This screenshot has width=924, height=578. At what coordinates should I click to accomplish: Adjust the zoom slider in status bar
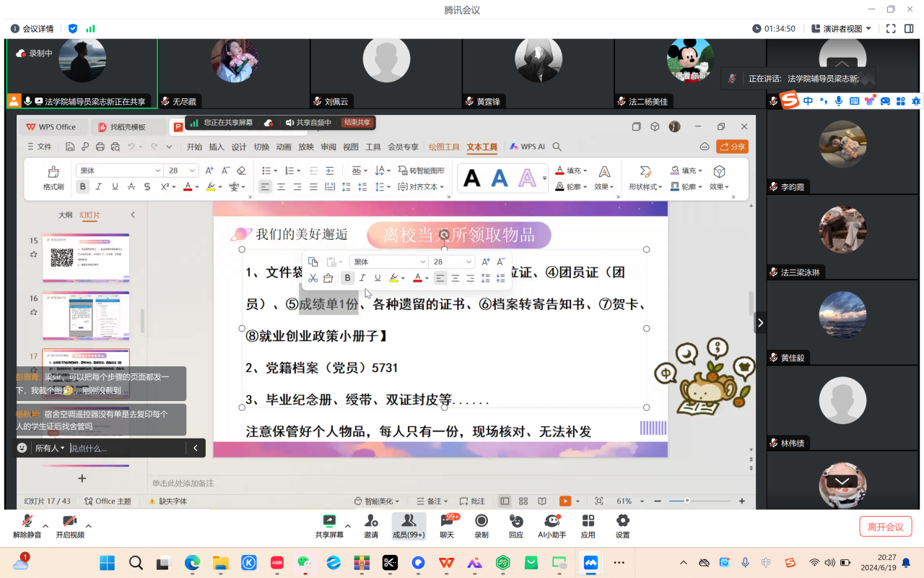pos(687,501)
